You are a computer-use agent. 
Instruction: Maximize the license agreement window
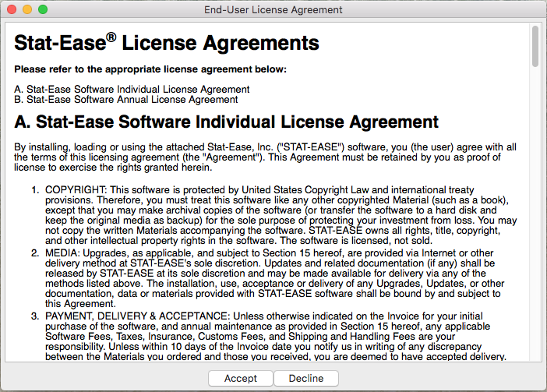tap(43, 9)
